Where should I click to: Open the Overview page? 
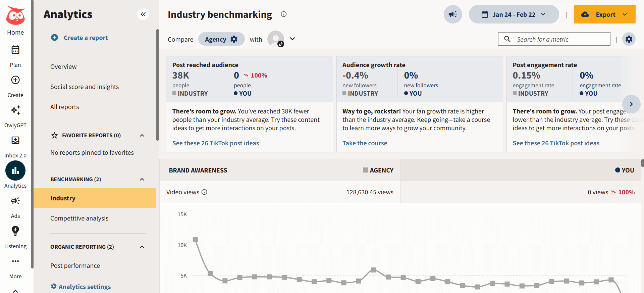pyautogui.click(x=63, y=66)
